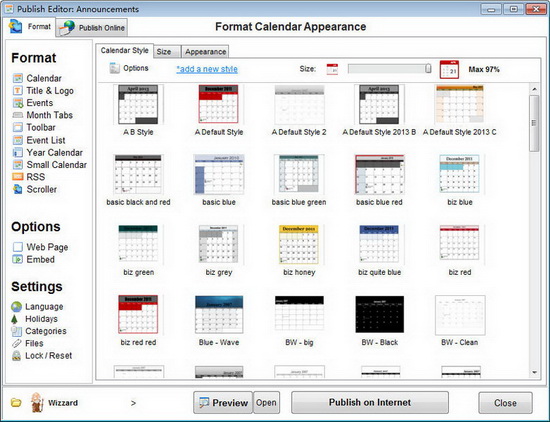Click the Wizzard label
550x422 pixels.
tap(63, 403)
